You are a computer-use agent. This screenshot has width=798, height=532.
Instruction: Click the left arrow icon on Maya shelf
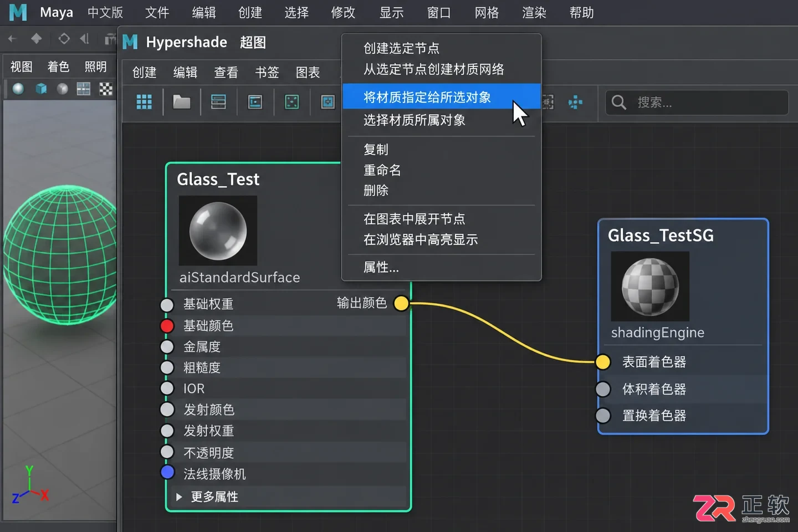point(12,39)
